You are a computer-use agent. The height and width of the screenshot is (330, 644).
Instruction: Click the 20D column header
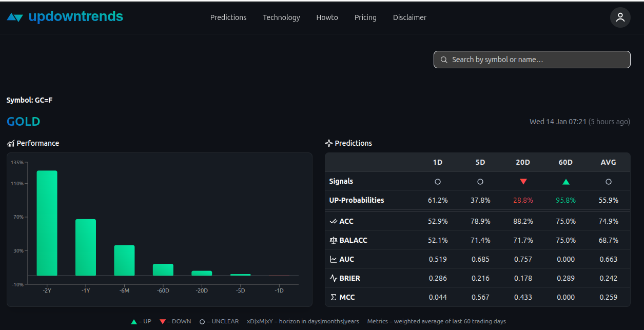coord(523,162)
